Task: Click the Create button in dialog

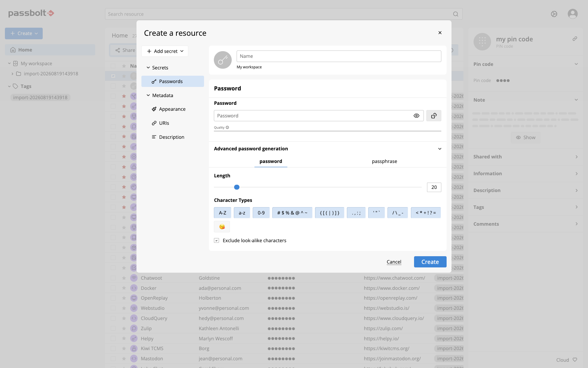Action: [430, 262]
